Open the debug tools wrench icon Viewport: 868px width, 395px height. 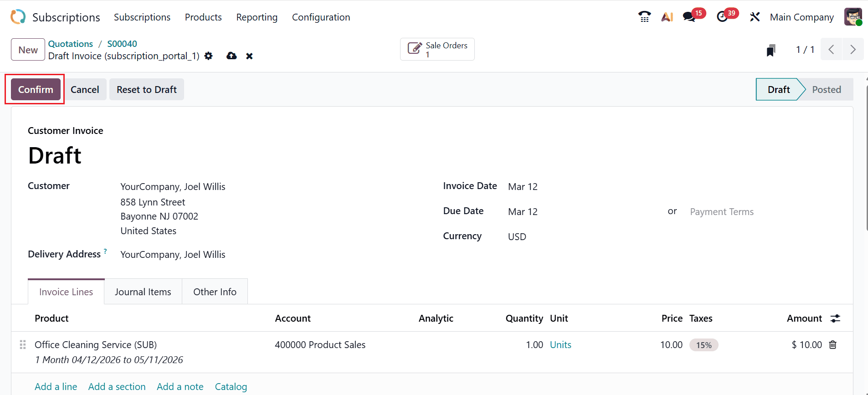coord(755,17)
